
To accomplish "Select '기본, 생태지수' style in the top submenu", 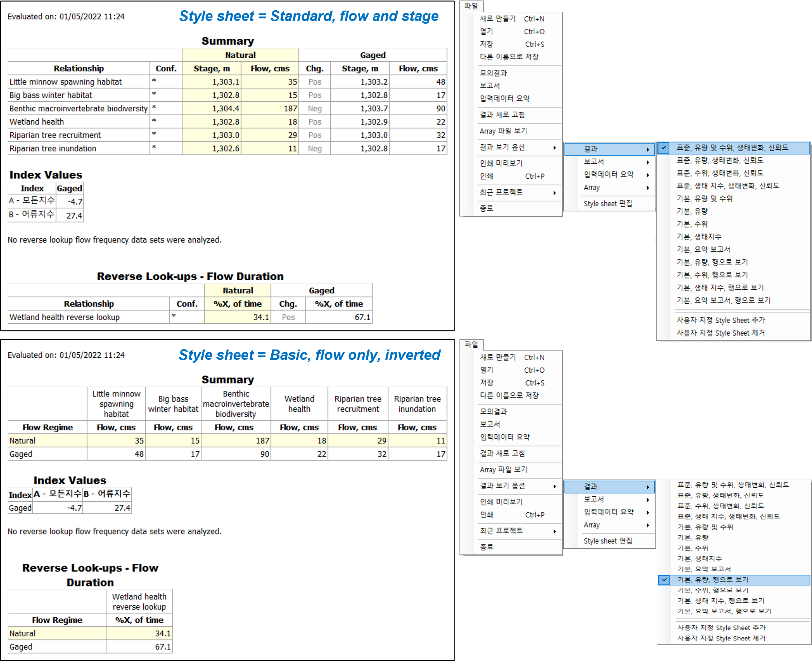I will (699, 236).
